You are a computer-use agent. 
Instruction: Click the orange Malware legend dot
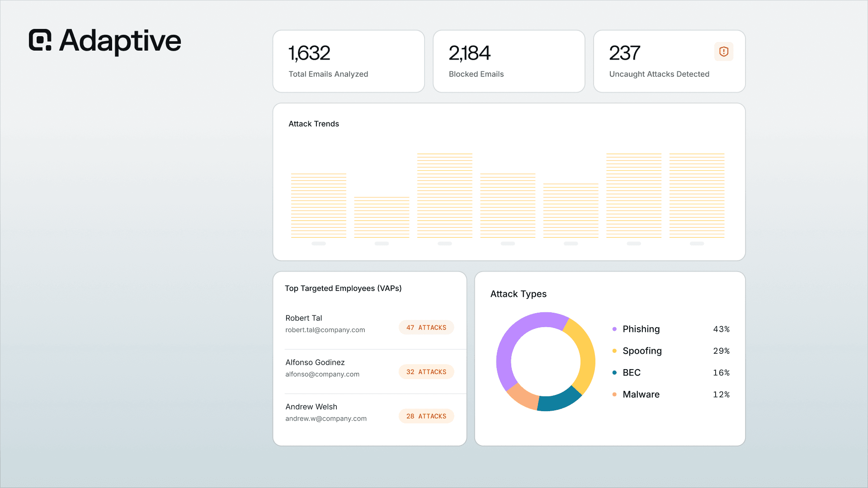614,394
